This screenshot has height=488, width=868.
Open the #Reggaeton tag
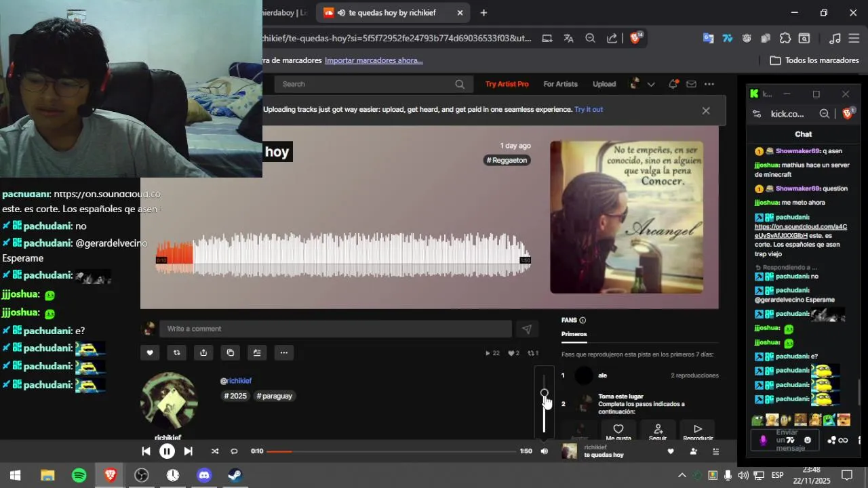click(507, 161)
